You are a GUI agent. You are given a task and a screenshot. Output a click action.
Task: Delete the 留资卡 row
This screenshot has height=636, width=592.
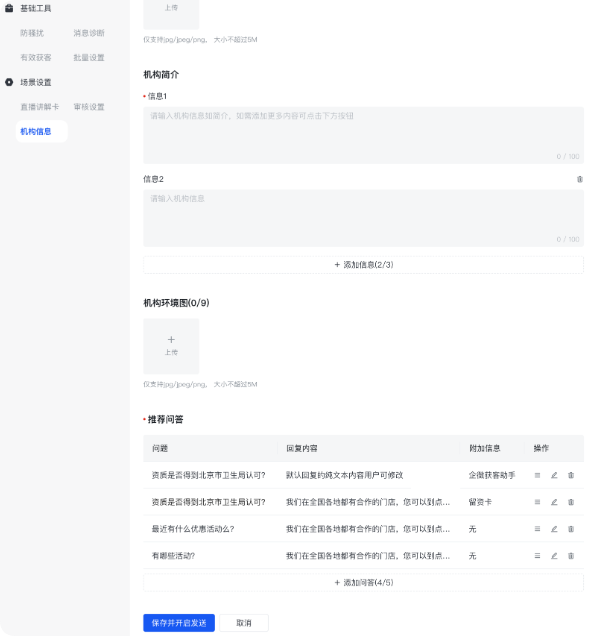pos(571,502)
